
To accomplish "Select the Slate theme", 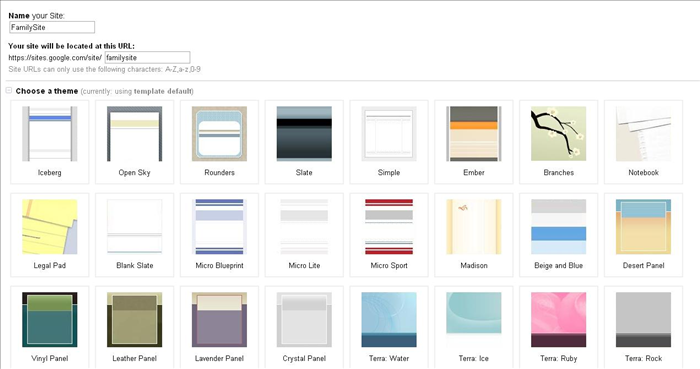I will coord(304,142).
